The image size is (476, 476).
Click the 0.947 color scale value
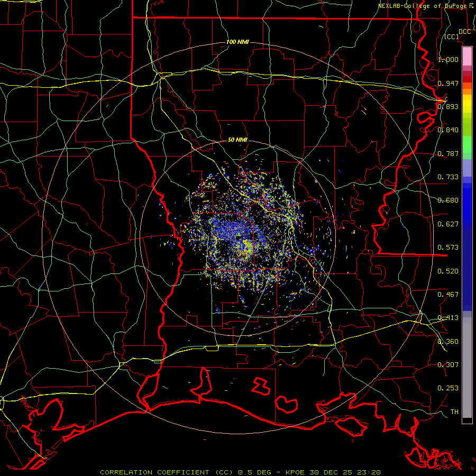[448, 83]
